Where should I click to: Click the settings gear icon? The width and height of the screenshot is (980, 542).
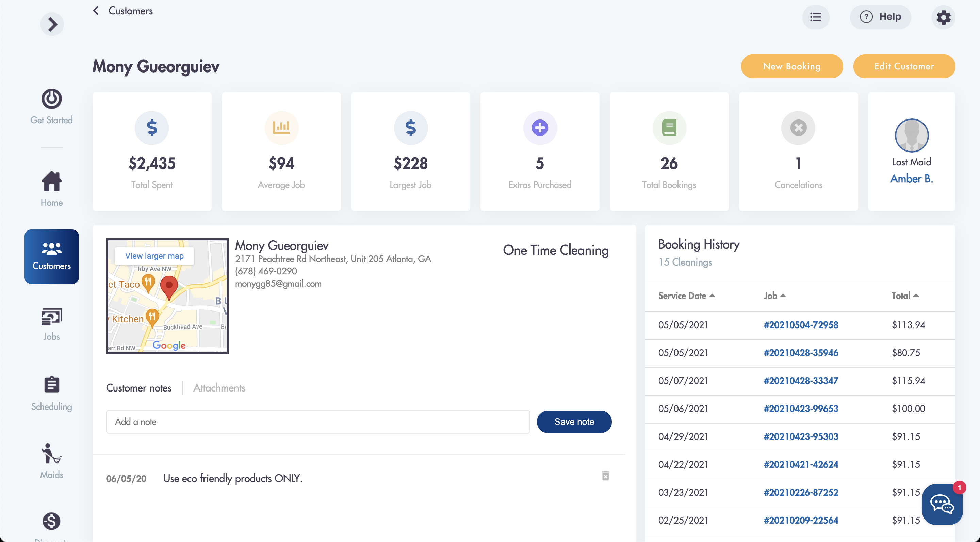[x=943, y=17]
